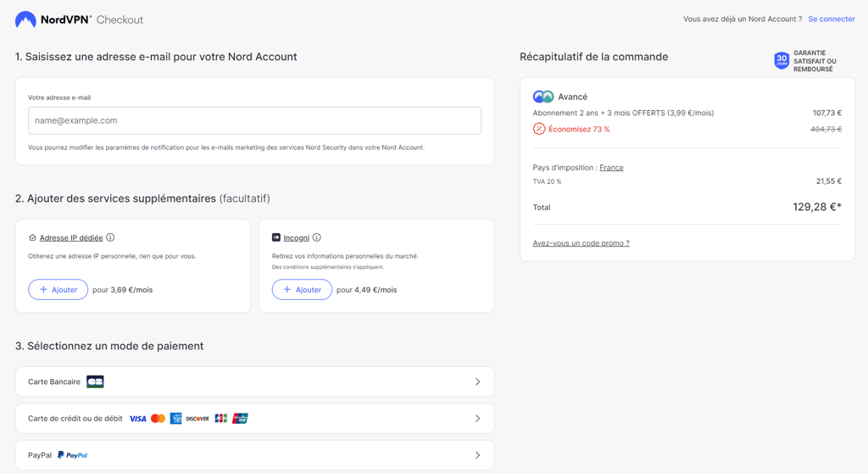Expand the Carte de crédit ou de débit chevron
868x473 pixels.
478,419
